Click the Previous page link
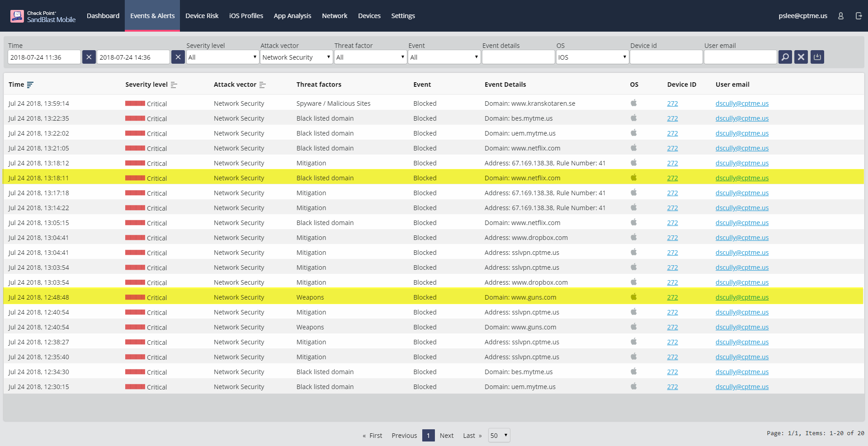 click(x=404, y=436)
